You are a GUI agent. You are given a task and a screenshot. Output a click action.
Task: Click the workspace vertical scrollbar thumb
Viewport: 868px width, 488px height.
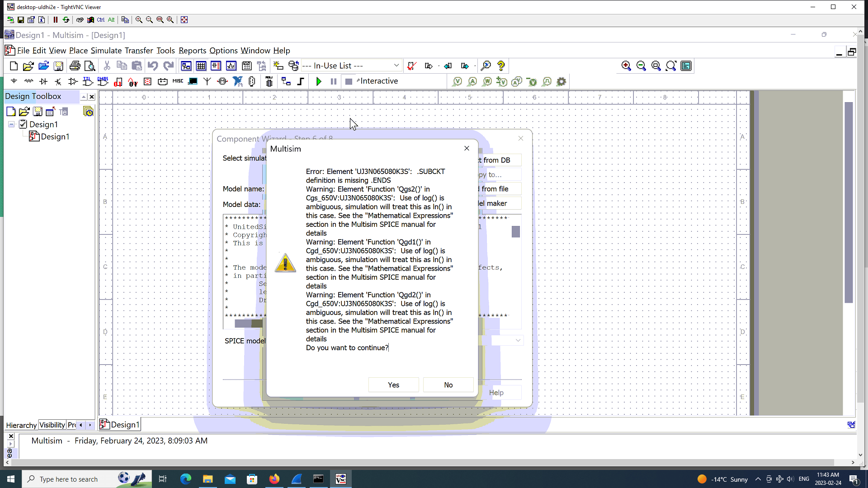point(849,202)
